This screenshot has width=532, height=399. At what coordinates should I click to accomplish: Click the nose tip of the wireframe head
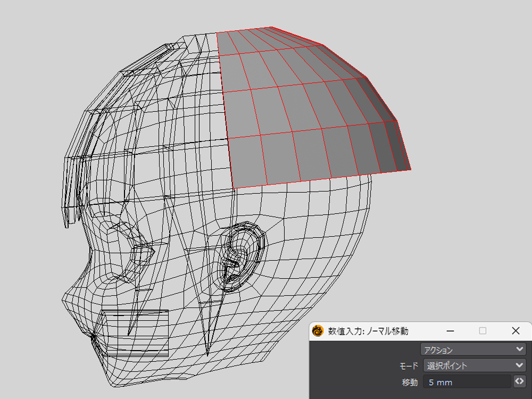(x=66, y=298)
